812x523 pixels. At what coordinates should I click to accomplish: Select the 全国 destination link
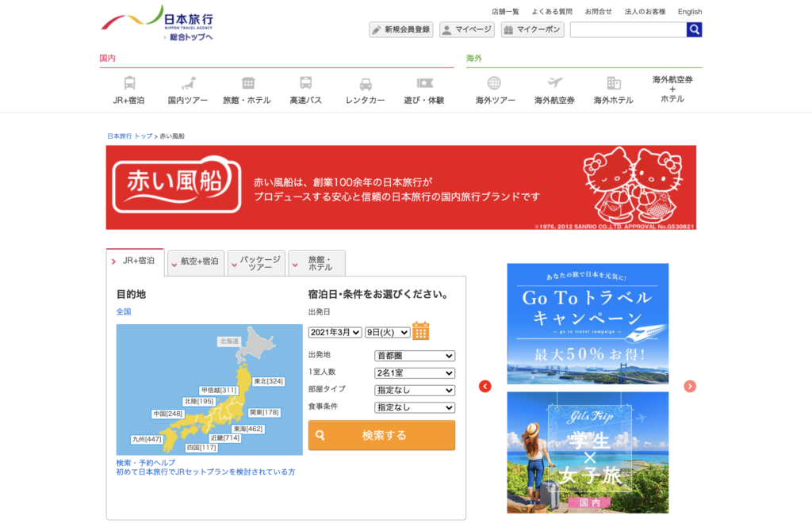point(124,311)
